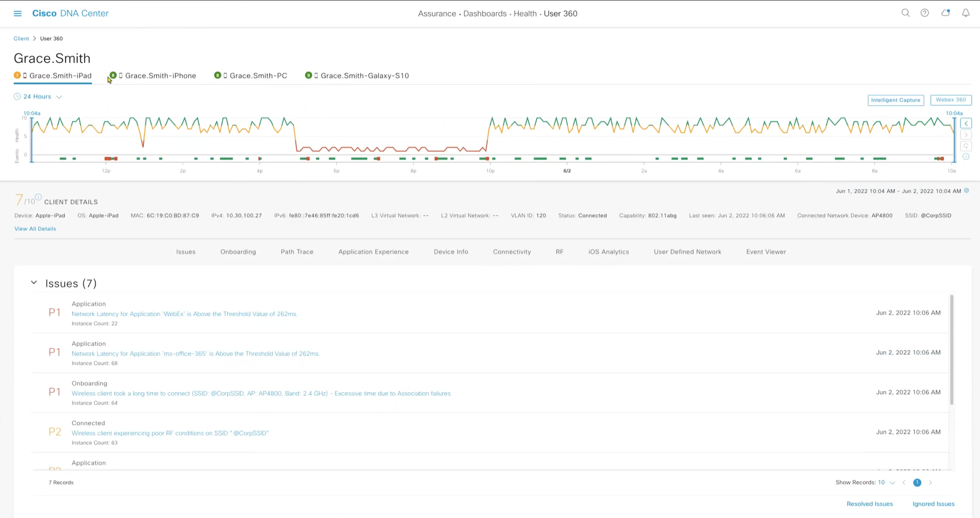The width and height of the screenshot is (980, 518).
Task: Open the 24 Hours time range dropdown
Action: click(38, 97)
